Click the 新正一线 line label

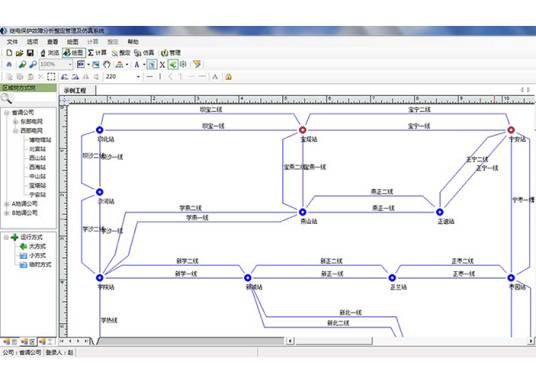click(332, 274)
